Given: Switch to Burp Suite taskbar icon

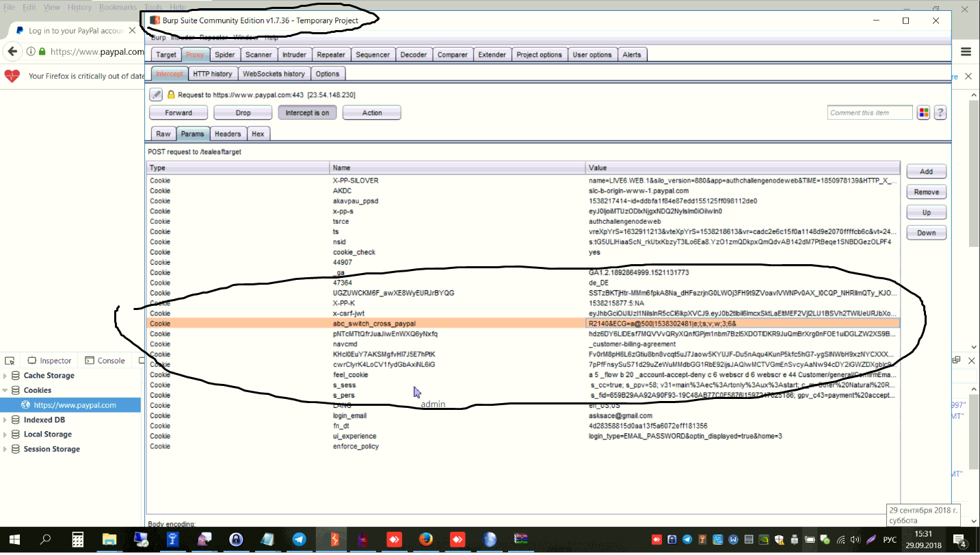Looking at the screenshot, I should click(334, 540).
